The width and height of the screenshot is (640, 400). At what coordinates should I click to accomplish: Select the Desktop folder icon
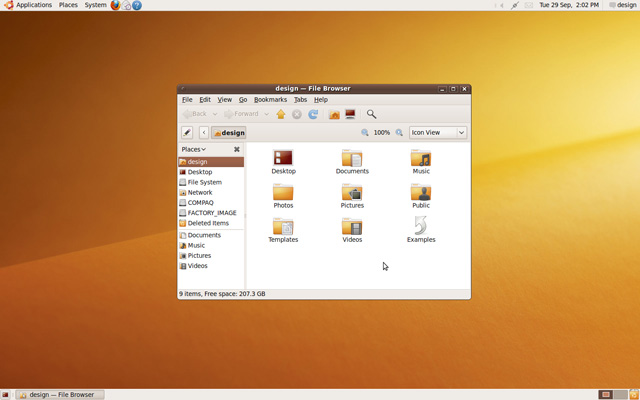[283, 158]
